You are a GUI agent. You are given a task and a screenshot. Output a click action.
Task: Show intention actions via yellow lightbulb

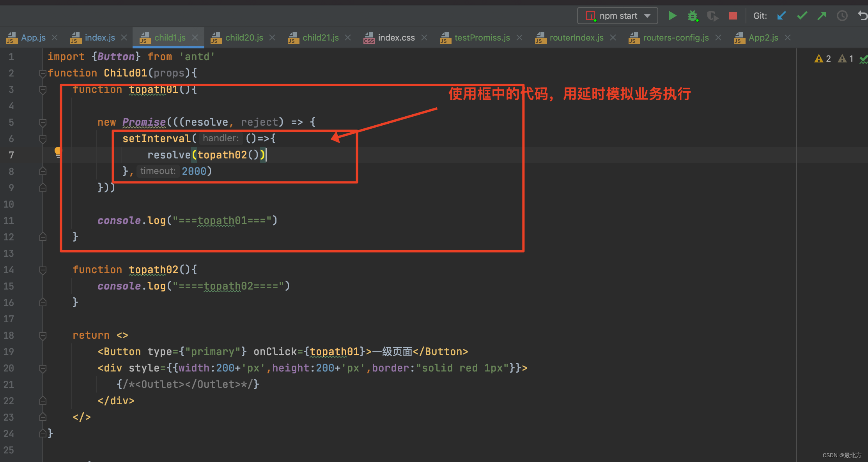coord(58,152)
